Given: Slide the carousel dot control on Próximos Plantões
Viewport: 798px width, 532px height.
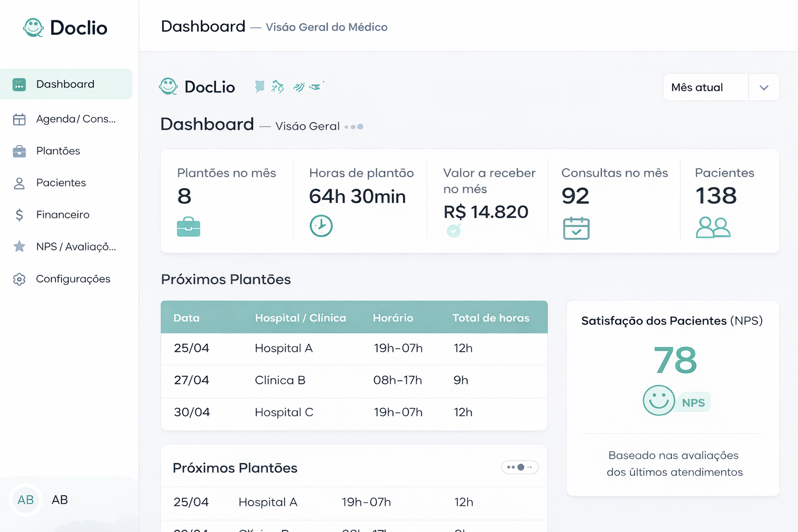Looking at the screenshot, I should pyautogui.click(x=520, y=467).
